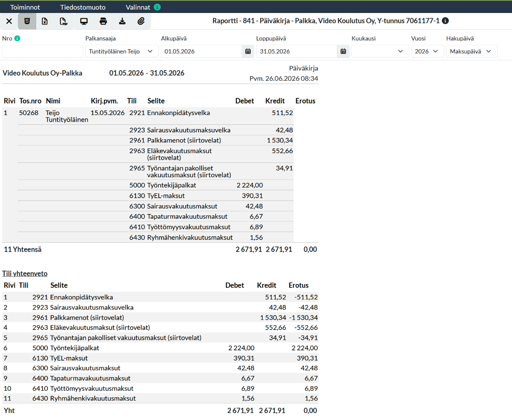Open the Tiedostomuoto menu
The image size is (512, 420).
(83, 7)
